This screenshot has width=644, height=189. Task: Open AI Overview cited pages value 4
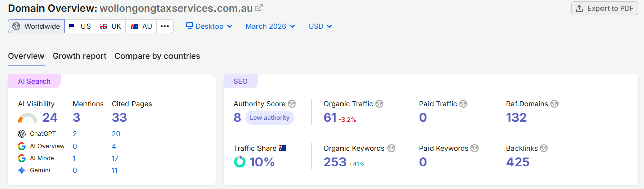coord(114,146)
